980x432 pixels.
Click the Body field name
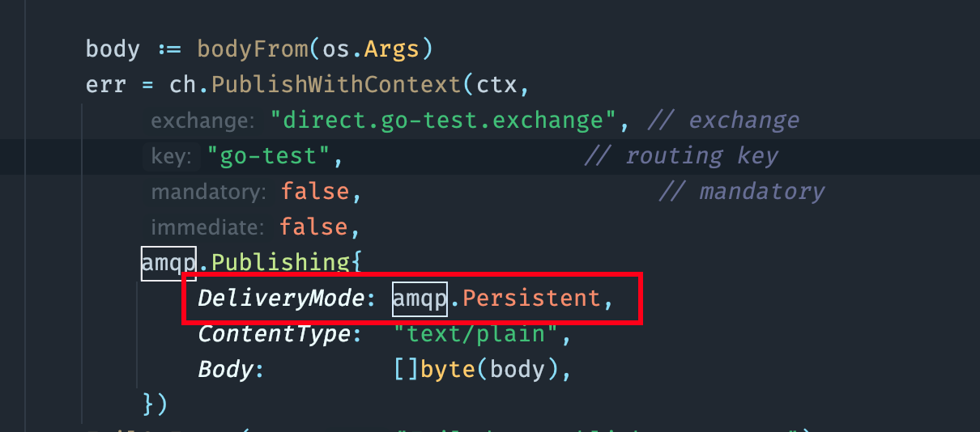point(226,370)
